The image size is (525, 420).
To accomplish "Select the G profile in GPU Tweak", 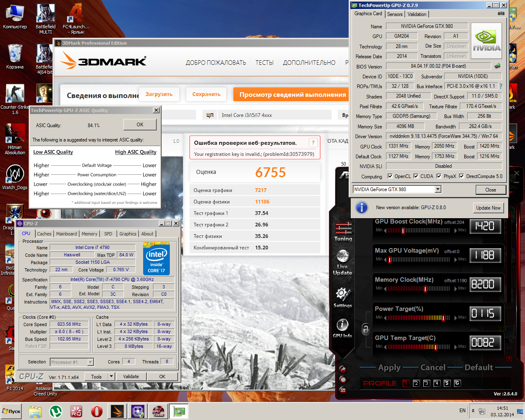I will [457, 383].
